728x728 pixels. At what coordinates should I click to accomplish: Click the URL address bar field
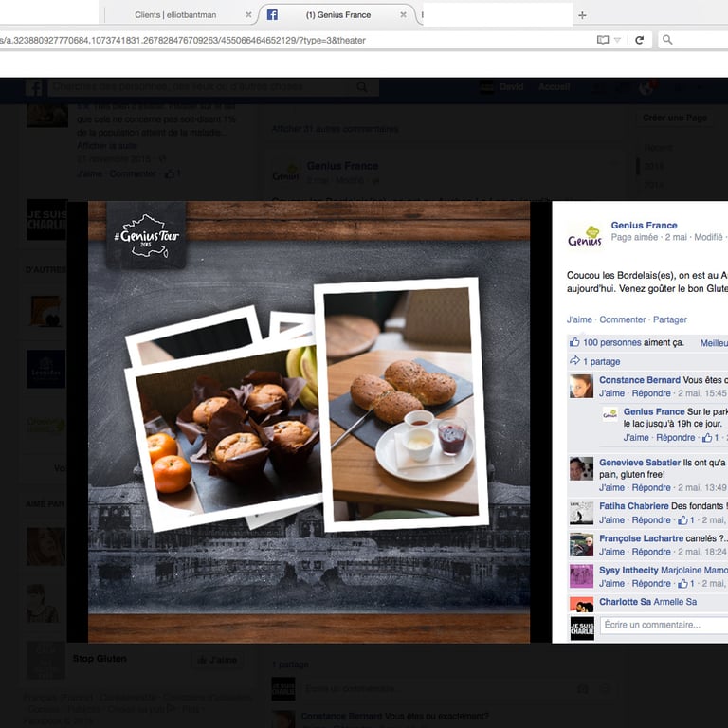[297, 41]
